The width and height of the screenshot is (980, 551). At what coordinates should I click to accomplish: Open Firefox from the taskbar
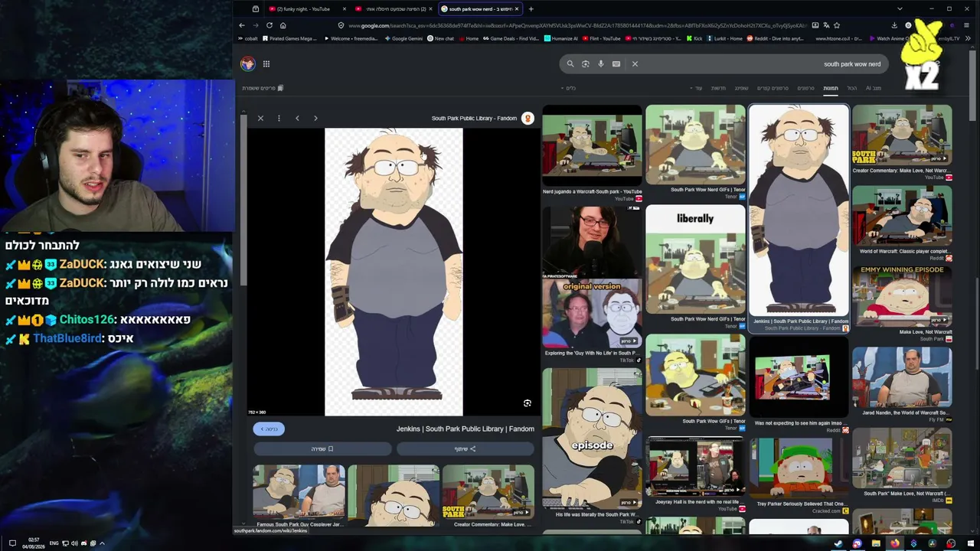point(894,543)
